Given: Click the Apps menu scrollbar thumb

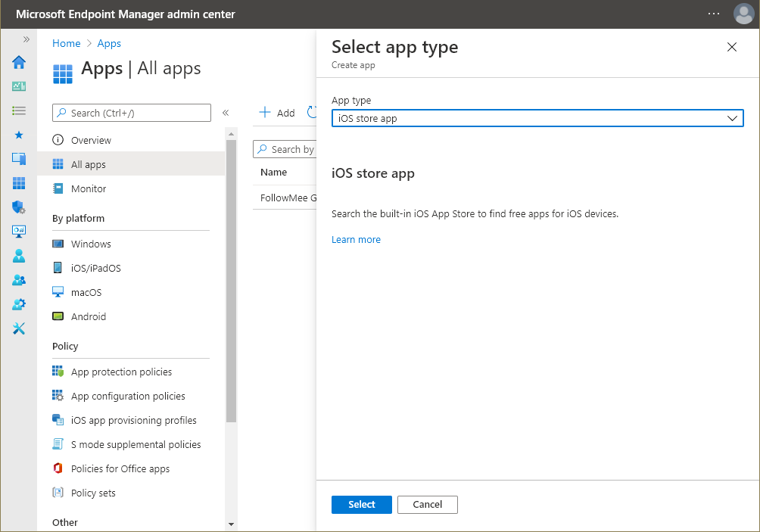Looking at the screenshot, I should pos(231,281).
